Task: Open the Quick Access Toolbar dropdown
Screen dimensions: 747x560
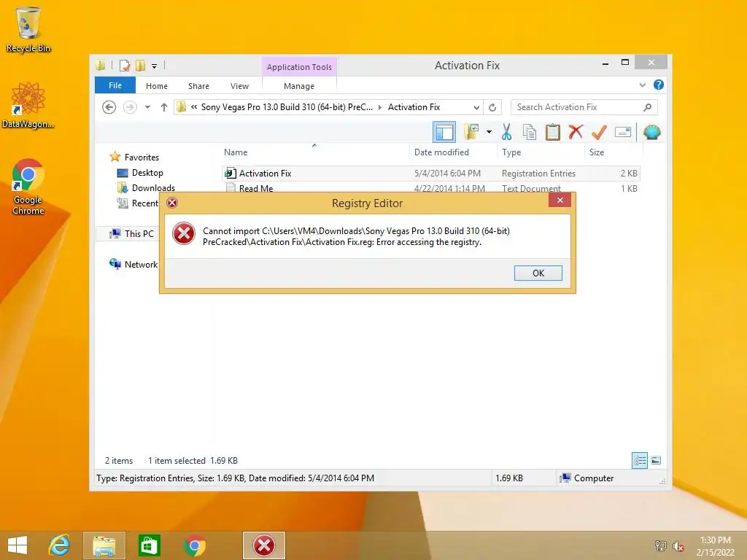Action: tap(155, 66)
